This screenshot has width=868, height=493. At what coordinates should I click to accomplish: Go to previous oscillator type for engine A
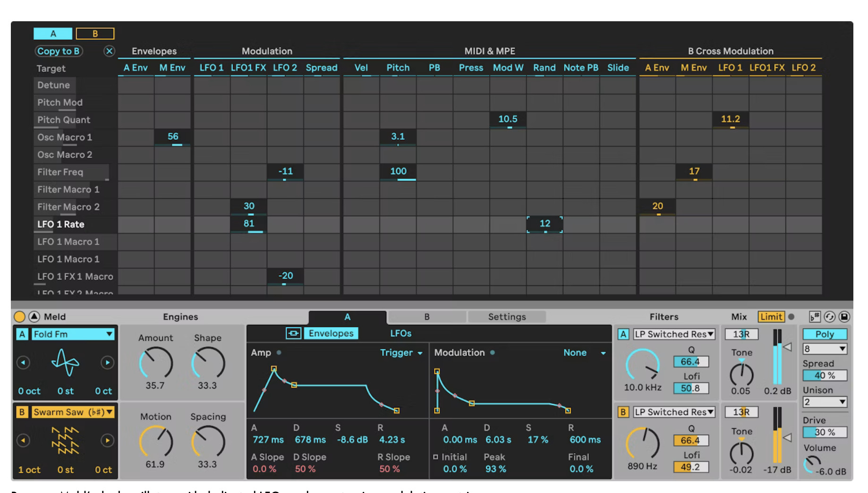point(23,363)
